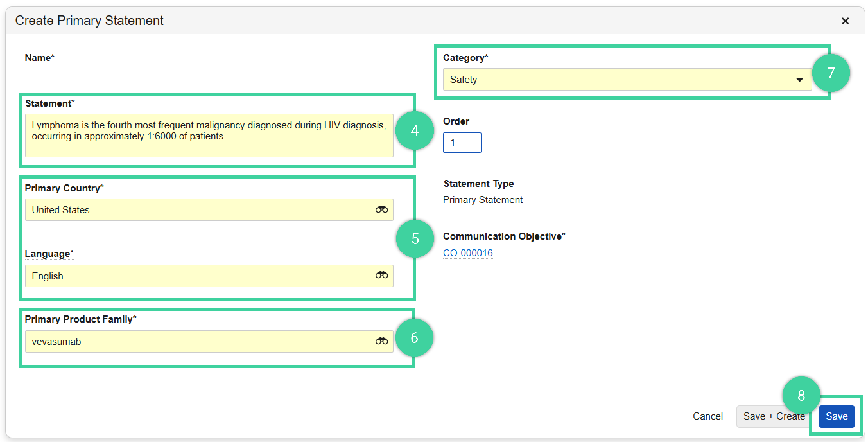Click the Category dropdown arrow icon
The image size is (868, 442).
(799, 79)
